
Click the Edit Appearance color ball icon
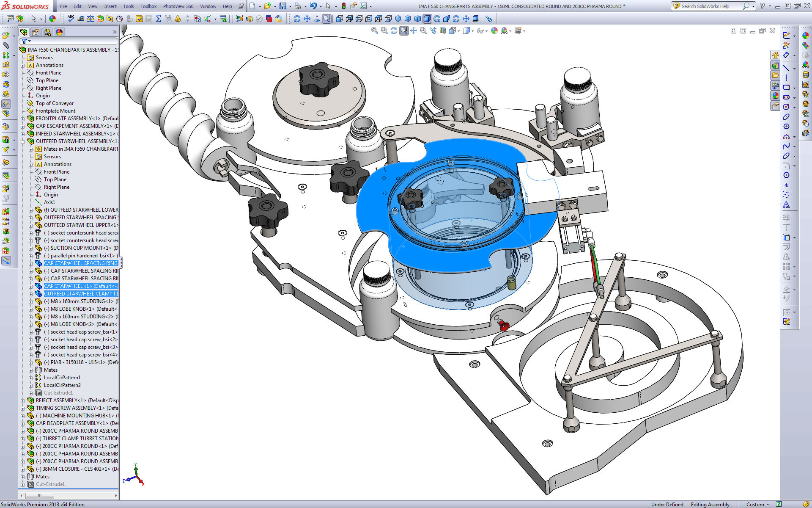coord(494,30)
